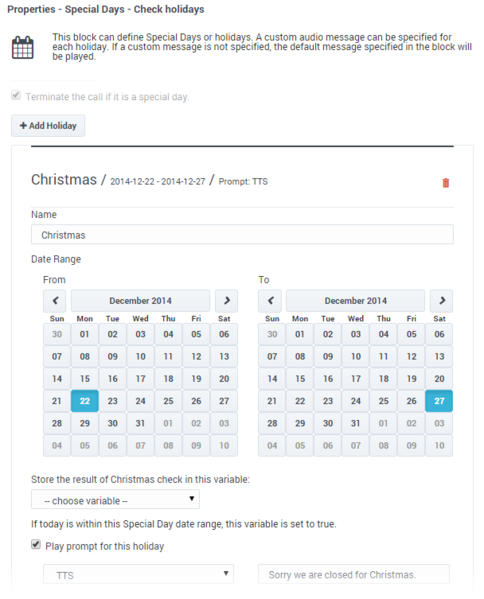Image resolution: width=484 pixels, height=599 pixels.
Task: Uncheck Play prompt for this holiday
Action: 36,544
